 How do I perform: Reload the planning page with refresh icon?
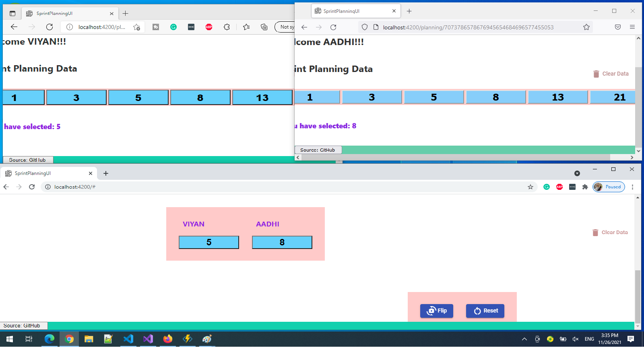coord(333,27)
